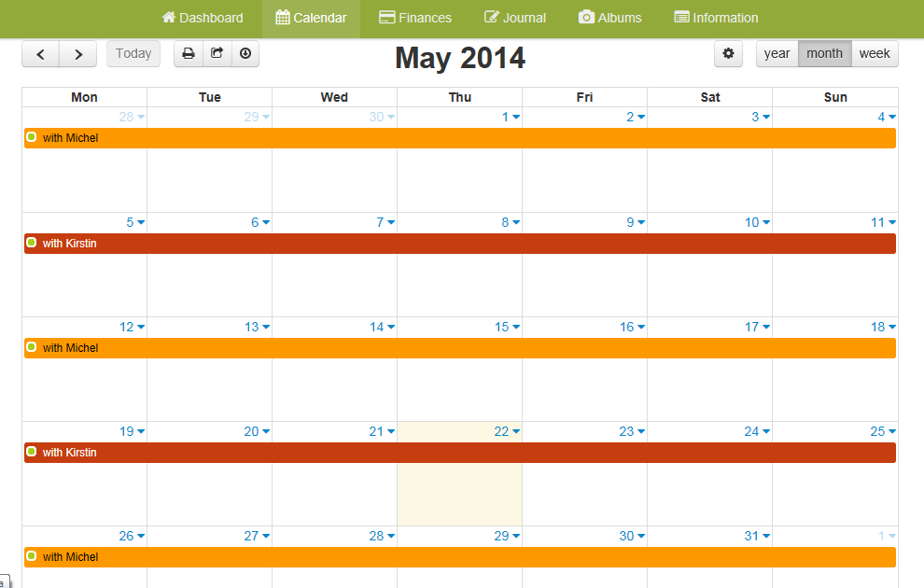Open dropdown for May 24
924x588 pixels.
(766, 432)
